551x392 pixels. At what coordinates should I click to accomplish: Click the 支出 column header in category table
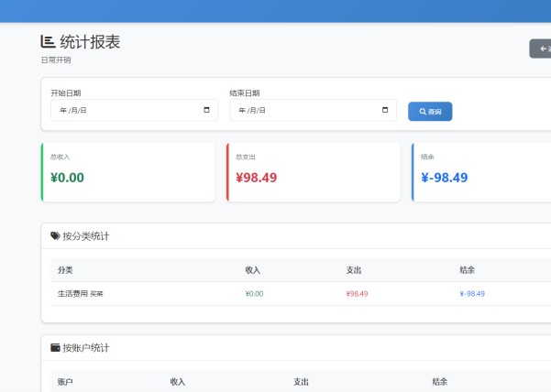tap(354, 270)
